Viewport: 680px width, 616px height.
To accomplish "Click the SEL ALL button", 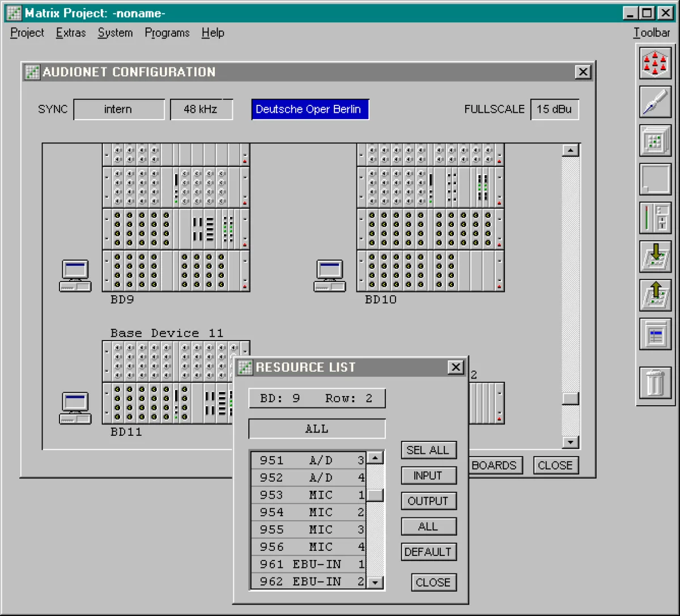I will [428, 450].
